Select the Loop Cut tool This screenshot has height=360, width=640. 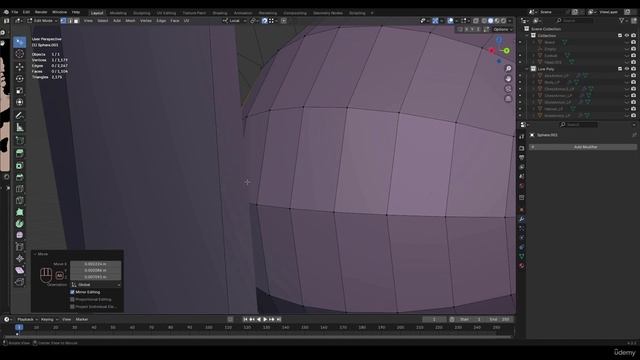pos(19,189)
